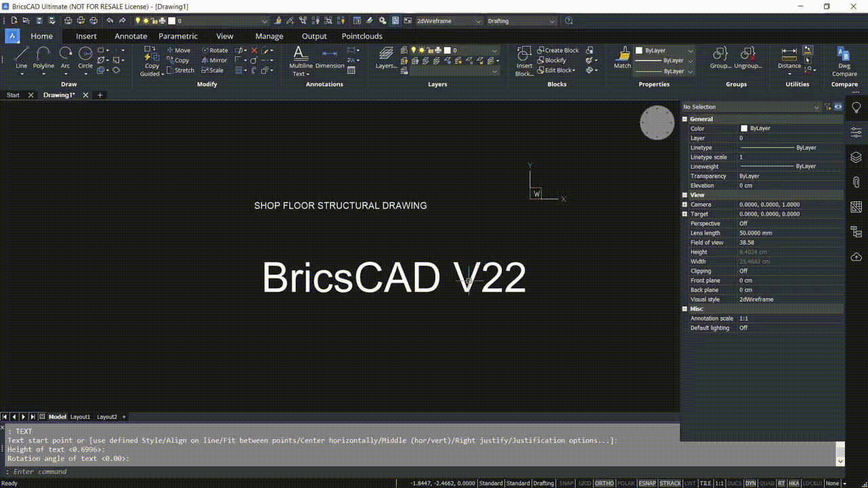Screen dimensions: 868x488
Task: Open the Help question mark icon
Action: click(x=568, y=21)
